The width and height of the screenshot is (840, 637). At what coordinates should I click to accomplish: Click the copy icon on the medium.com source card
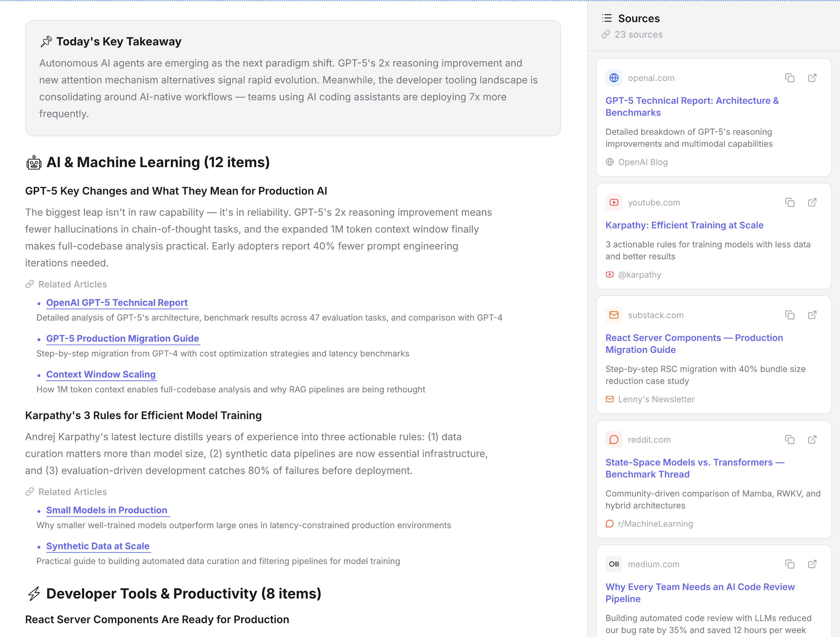click(x=790, y=564)
